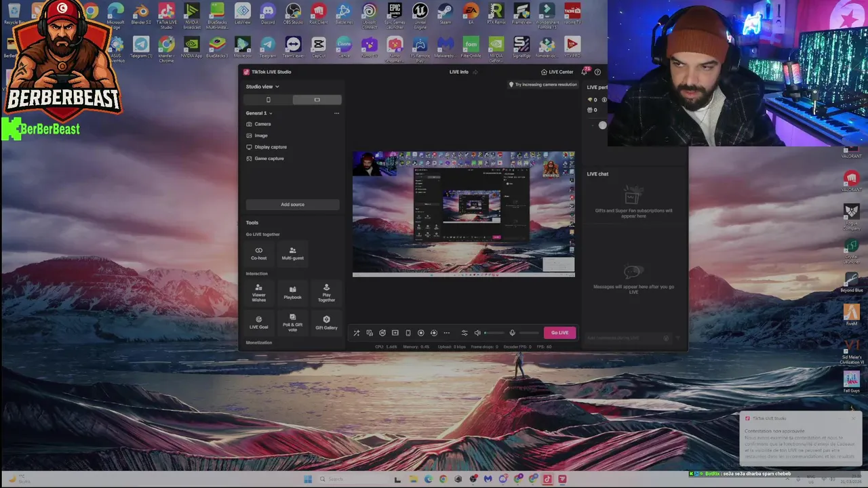Mute the speaker volume icon
Viewport: 868px width, 488px height.
click(477, 333)
